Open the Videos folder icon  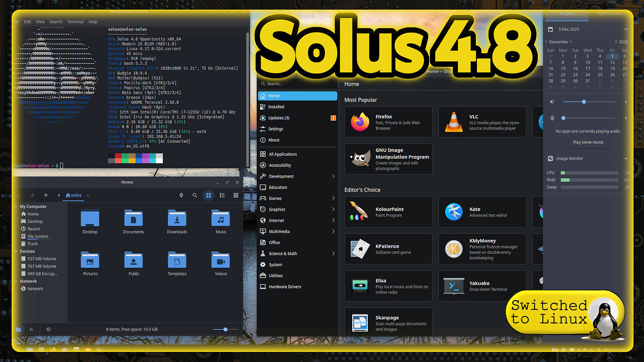click(x=221, y=263)
